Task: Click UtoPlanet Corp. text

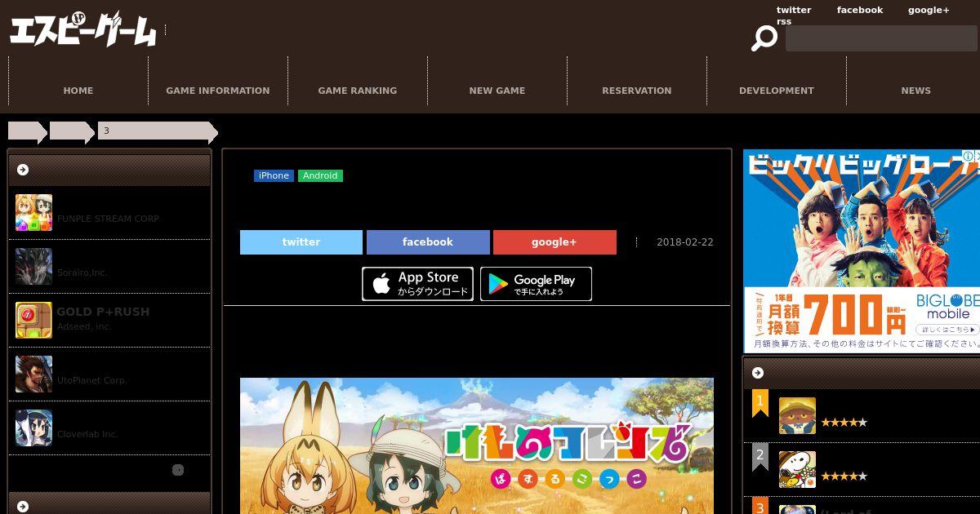Action: click(92, 380)
